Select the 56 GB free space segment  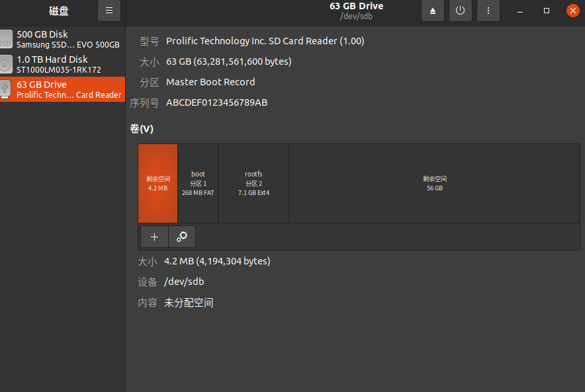coord(434,183)
